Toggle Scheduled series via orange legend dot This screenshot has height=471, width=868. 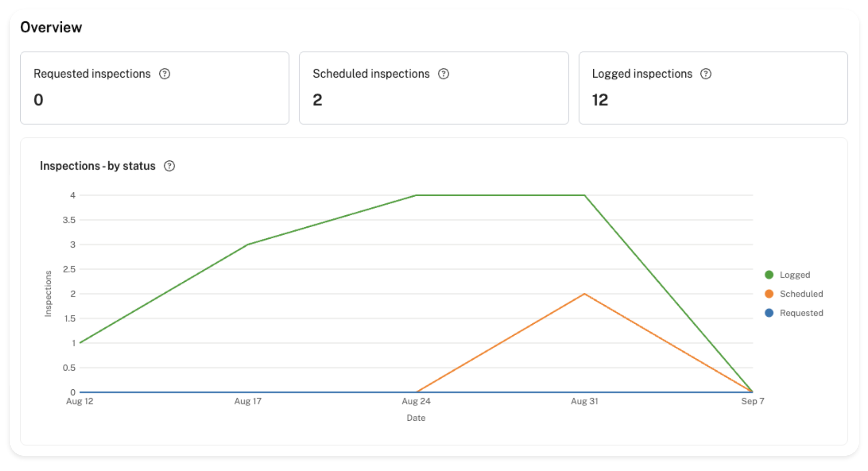click(769, 294)
